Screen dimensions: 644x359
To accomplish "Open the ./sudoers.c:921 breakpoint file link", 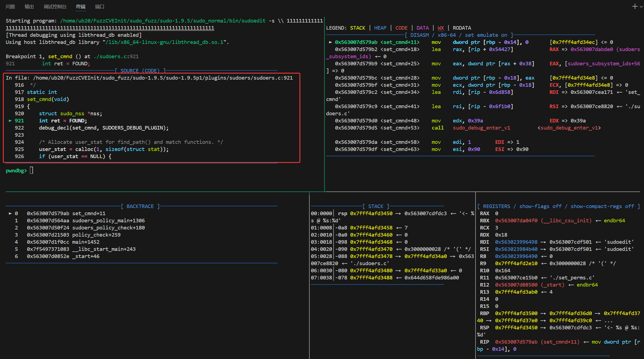I will pos(116,56).
